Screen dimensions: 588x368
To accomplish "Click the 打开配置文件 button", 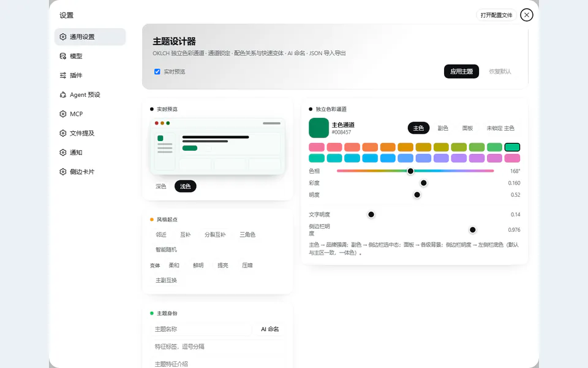I will (496, 15).
